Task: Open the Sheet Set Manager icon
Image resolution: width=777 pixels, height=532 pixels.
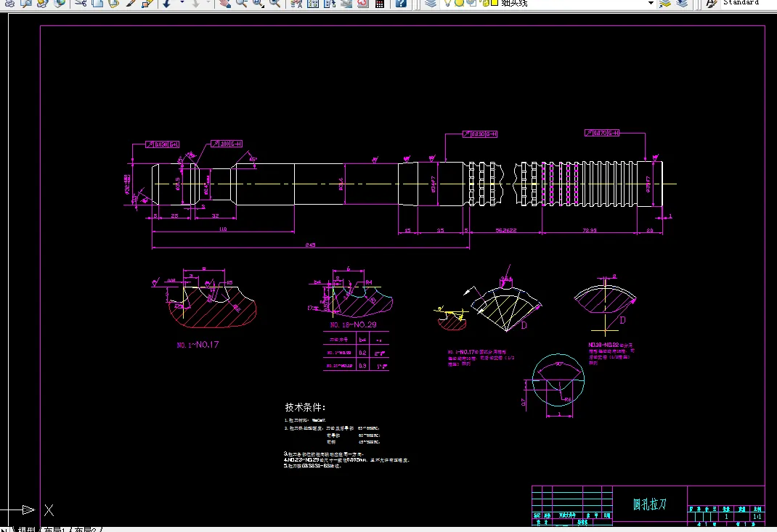Action: tap(346, 3)
